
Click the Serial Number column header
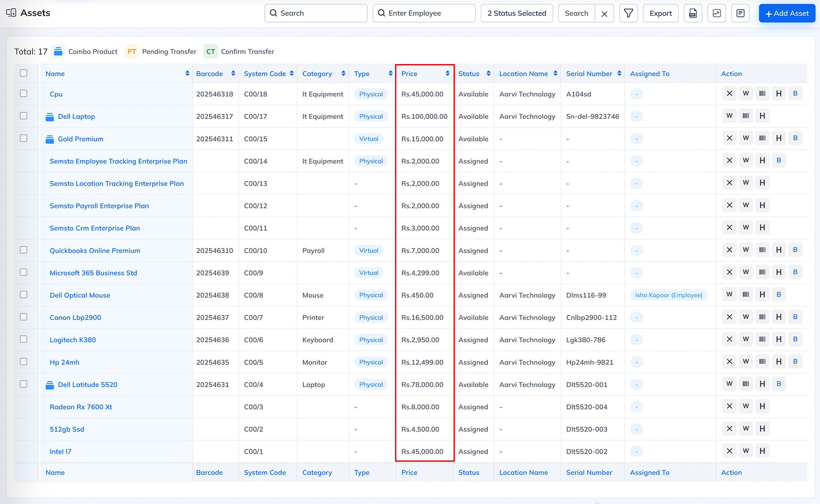point(589,73)
